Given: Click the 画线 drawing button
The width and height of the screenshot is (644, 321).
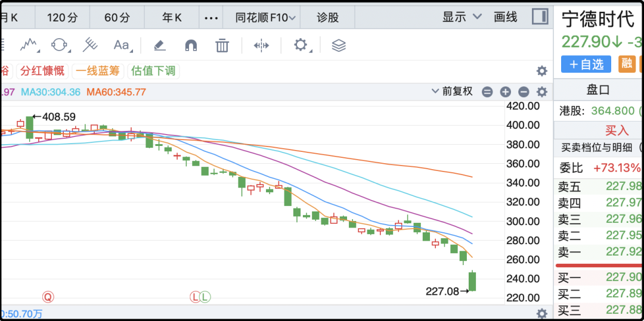Looking at the screenshot, I should click(506, 17).
